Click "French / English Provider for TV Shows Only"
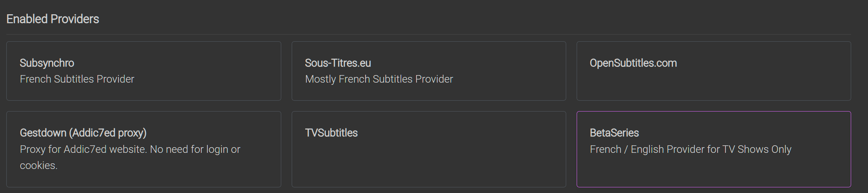Image resolution: width=868 pixels, height=193 pixels. (690, 149)
